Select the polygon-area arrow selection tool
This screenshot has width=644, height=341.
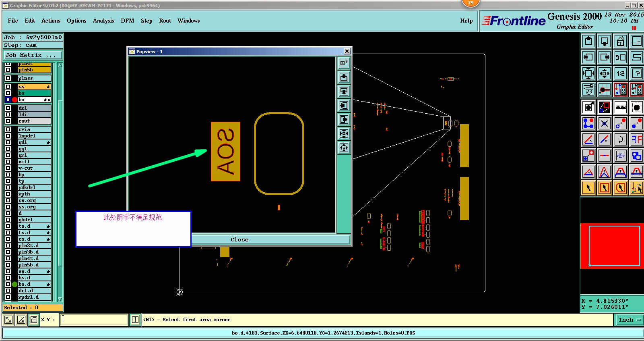click(x=621, y=187)
